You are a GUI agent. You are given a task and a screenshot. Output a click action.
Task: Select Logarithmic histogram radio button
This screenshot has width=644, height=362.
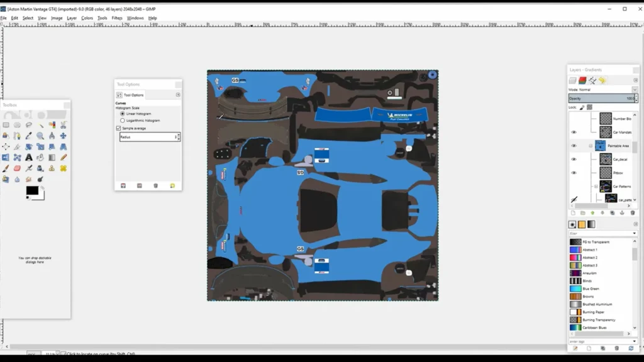[x=123, y=121]
